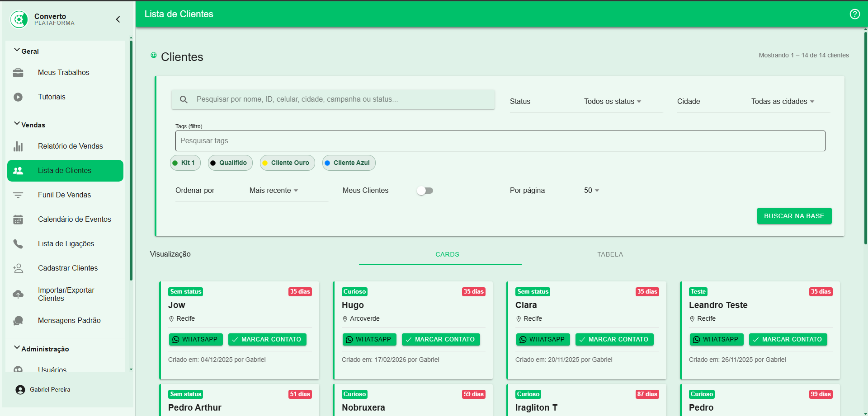Image resolution: width=868 pixels, height=416 pixels.
Task: Open the Todas as cidades dropdown
Action: tap(782, 102)
